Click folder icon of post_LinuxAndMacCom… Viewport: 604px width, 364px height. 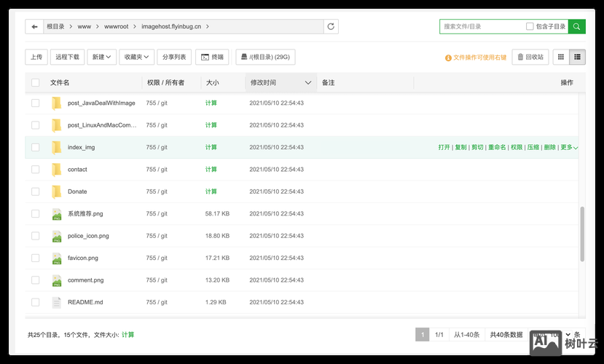tap(57, 125)
